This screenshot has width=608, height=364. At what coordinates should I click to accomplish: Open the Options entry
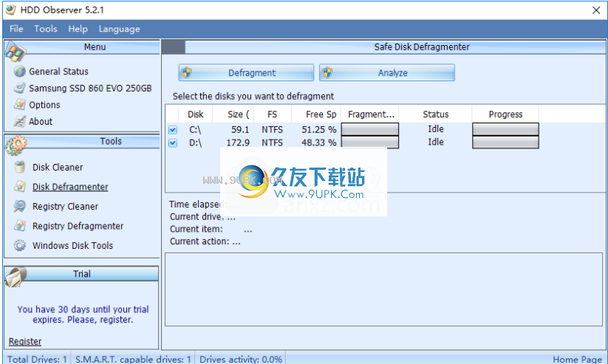pyautogui.click(x=44, y=105)
